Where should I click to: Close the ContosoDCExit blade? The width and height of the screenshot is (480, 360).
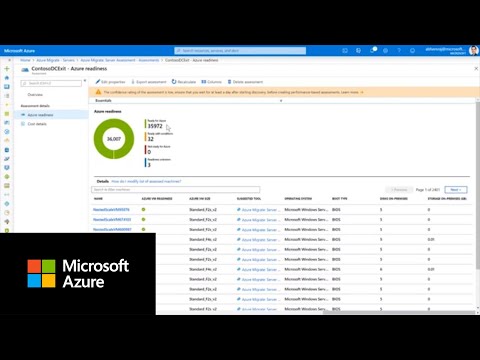(x=476, y=68)
